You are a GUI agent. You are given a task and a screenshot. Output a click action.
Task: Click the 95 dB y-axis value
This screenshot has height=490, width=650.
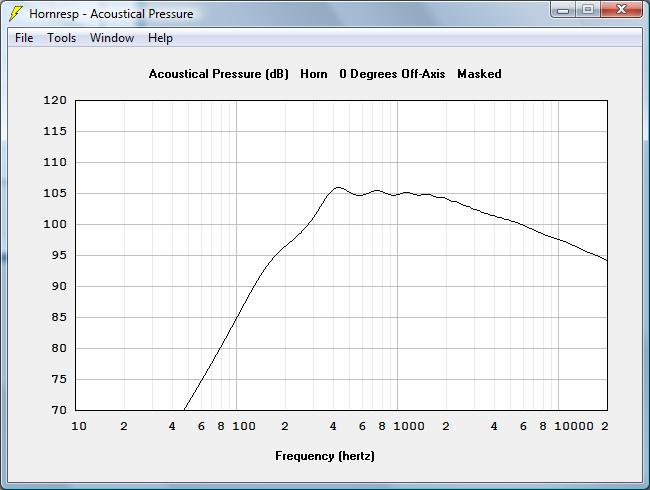click(59, 255)
